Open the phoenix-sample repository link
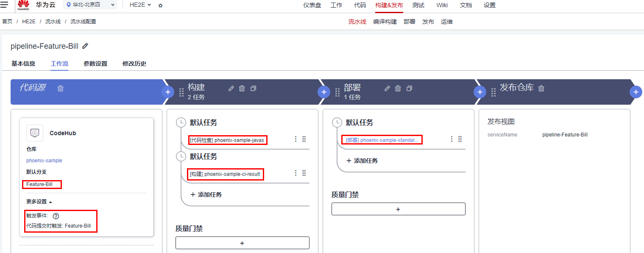644x253 pixels. tap(44, 160)
